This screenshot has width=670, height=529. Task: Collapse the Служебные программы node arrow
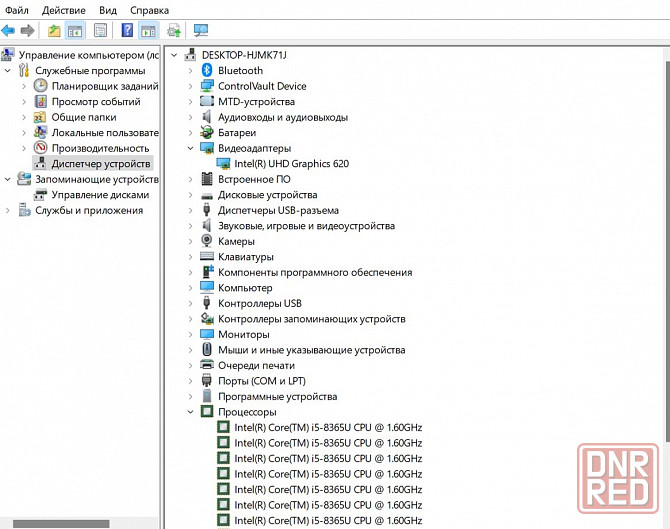pyautogui.click(x=8, y=71)
